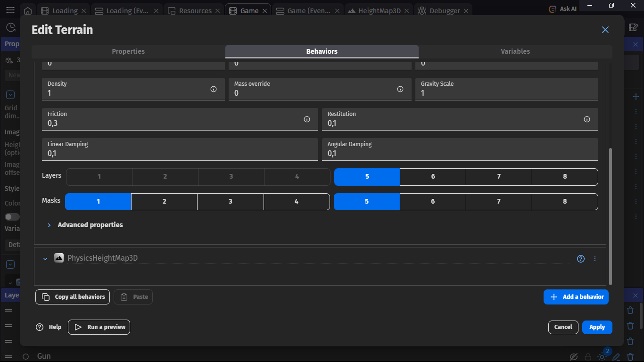Click the Density info icon
The width and height of the screenshot is (644, 362).
point(214,89)
